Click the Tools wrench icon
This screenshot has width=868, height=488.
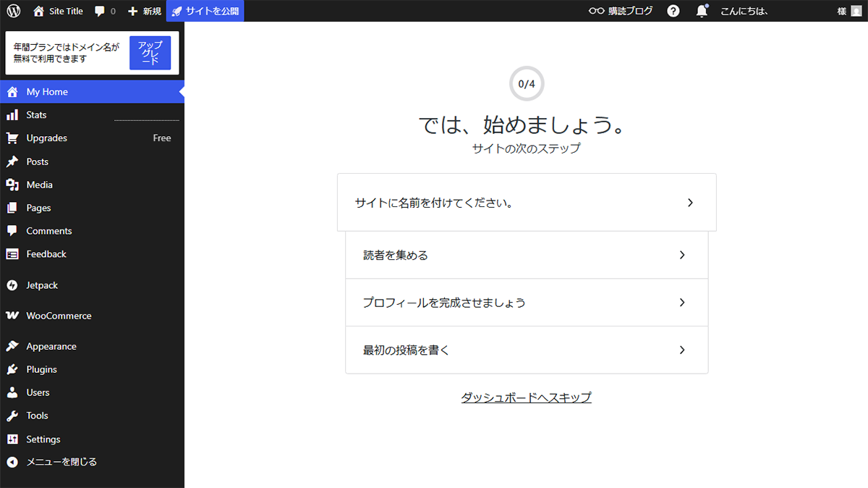click(x=12, y=416)
